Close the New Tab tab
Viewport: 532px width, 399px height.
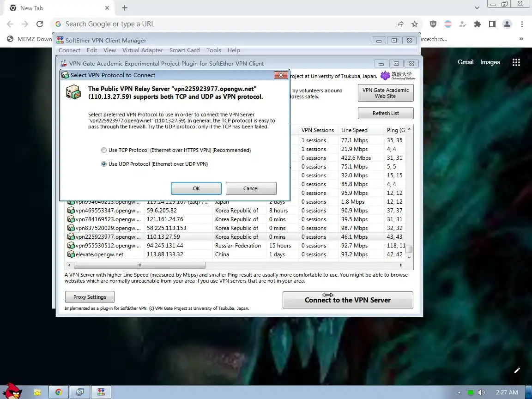click(107, 8)
